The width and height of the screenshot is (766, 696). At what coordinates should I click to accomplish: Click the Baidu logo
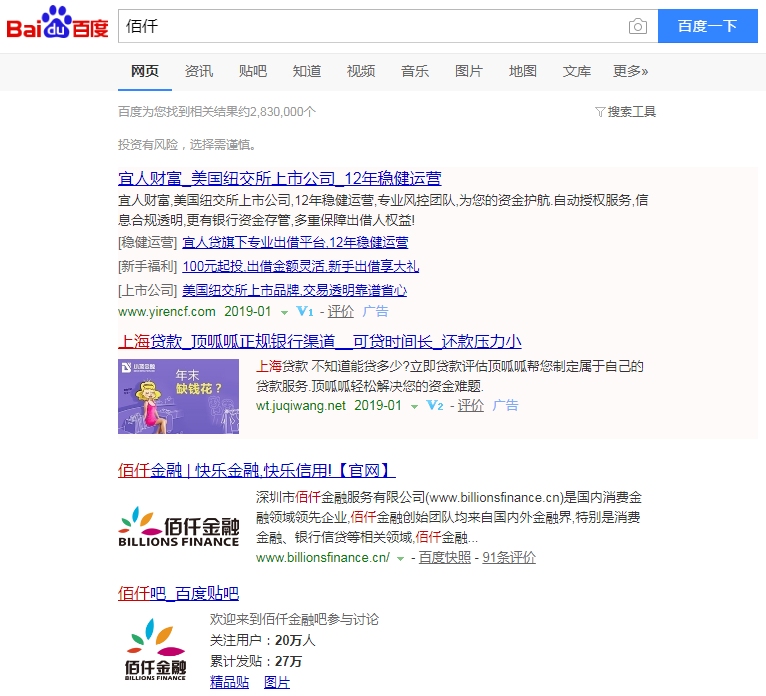(57, 23)
